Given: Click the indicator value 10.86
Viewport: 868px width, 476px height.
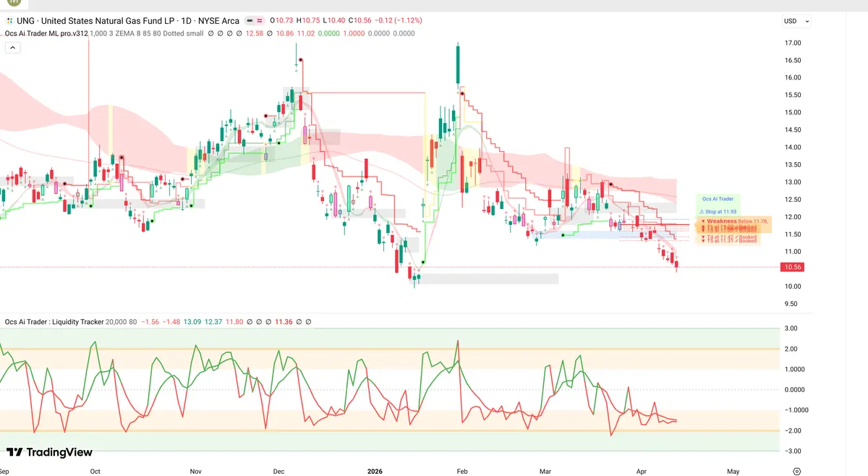Looking at the screenshot, I should 284,33.
